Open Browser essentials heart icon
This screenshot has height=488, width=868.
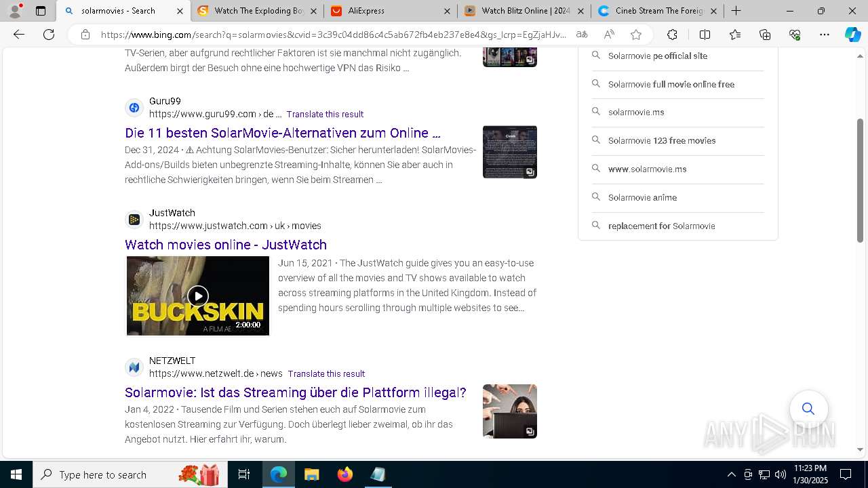[795, 35]
